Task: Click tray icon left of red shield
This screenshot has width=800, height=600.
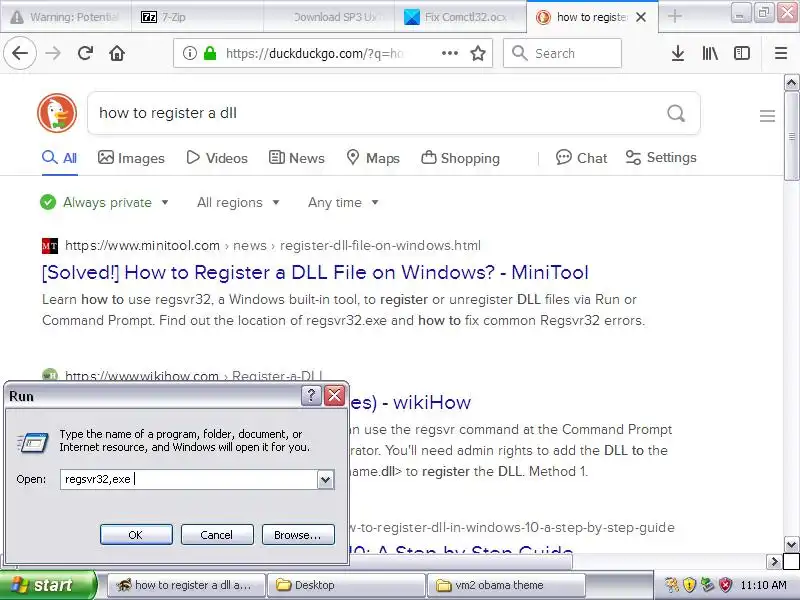Action: click(x=707, y=584)
